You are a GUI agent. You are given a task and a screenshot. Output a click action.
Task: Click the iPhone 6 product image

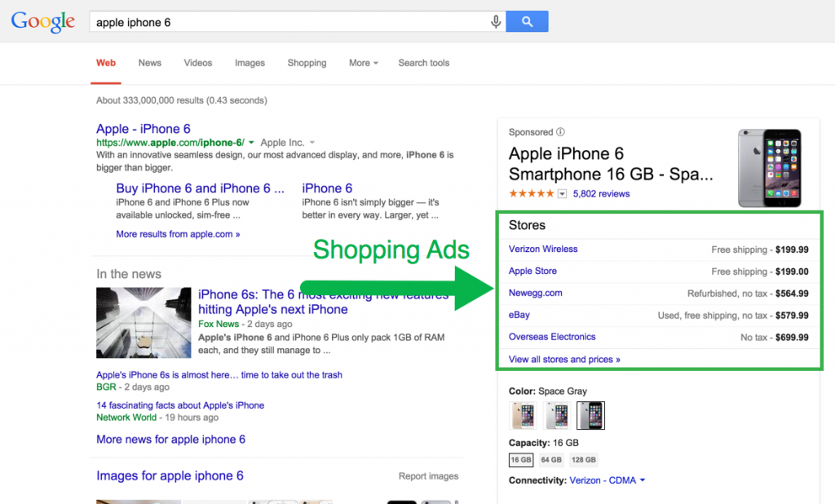click(x=770, y=168)
